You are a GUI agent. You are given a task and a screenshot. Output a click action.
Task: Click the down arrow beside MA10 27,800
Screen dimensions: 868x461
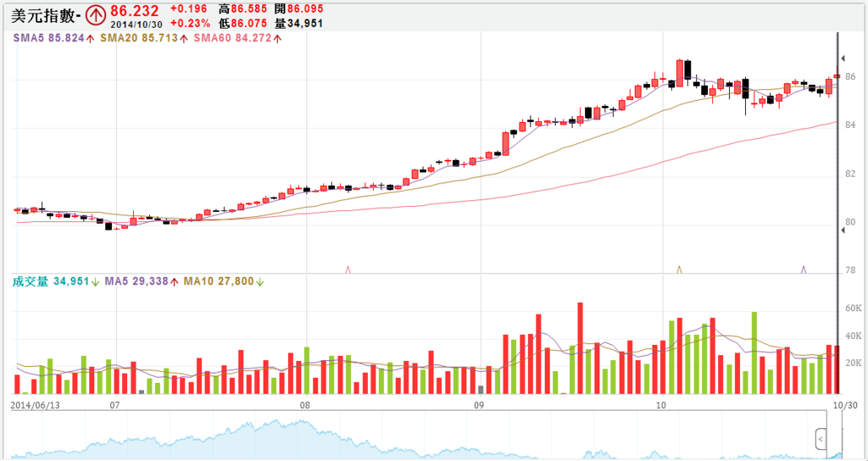coord(259,281)
